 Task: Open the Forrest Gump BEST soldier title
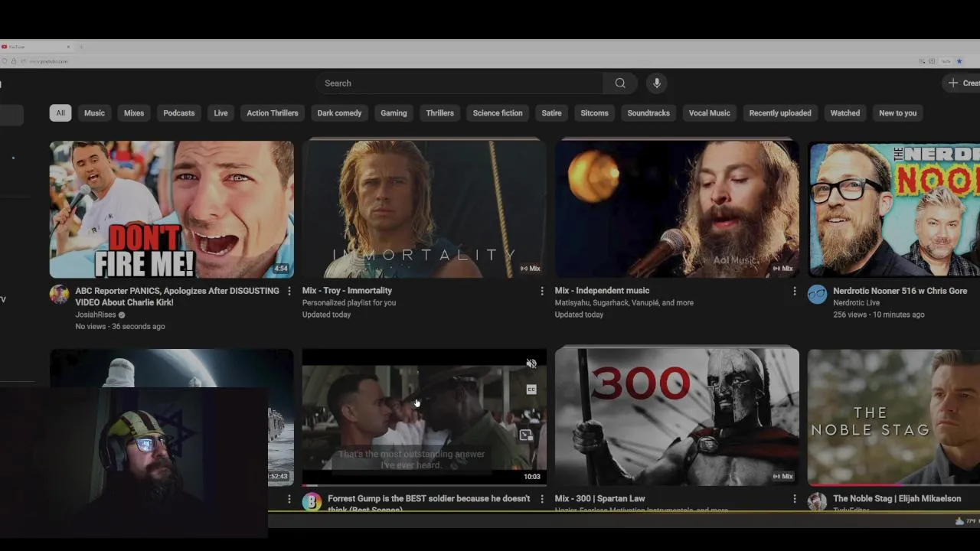[429, 503]
